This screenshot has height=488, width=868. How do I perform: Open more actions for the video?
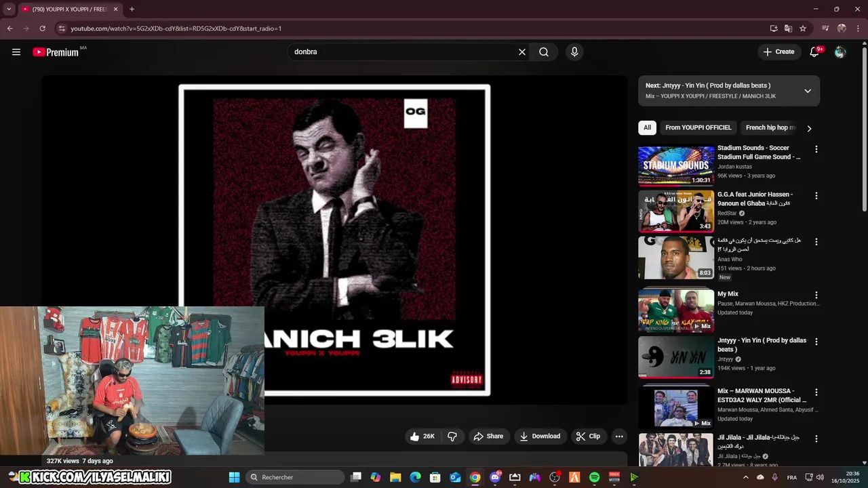pos(619,436)
